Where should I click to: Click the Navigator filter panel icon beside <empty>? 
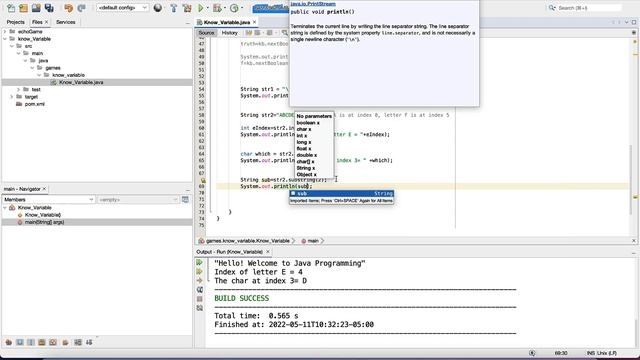click(185, 200)
